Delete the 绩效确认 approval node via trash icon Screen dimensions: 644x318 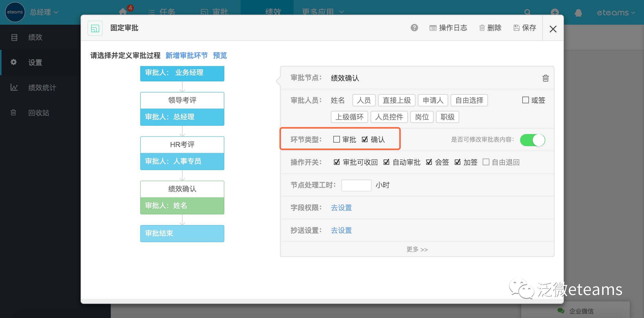point(545,78)
